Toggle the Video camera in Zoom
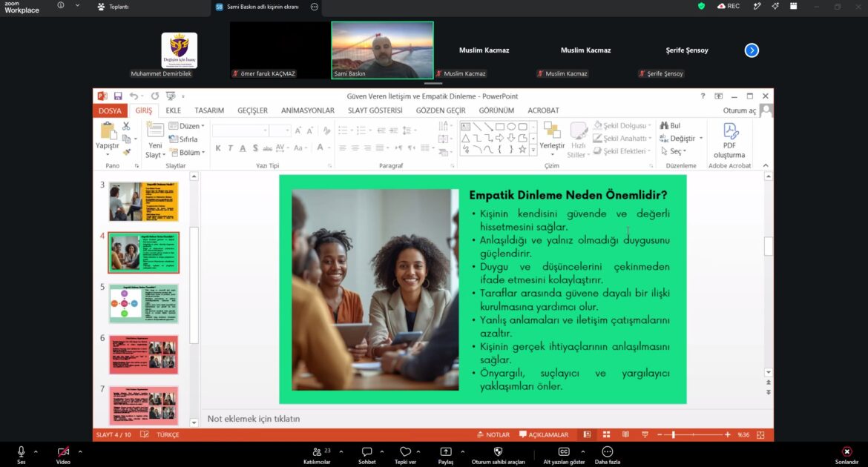 coord(63,455)
